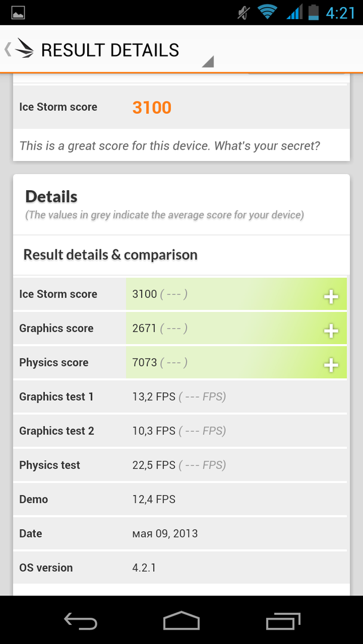Select the Graphics test 1 row
363x644 pixels.
tap(179, 397)
